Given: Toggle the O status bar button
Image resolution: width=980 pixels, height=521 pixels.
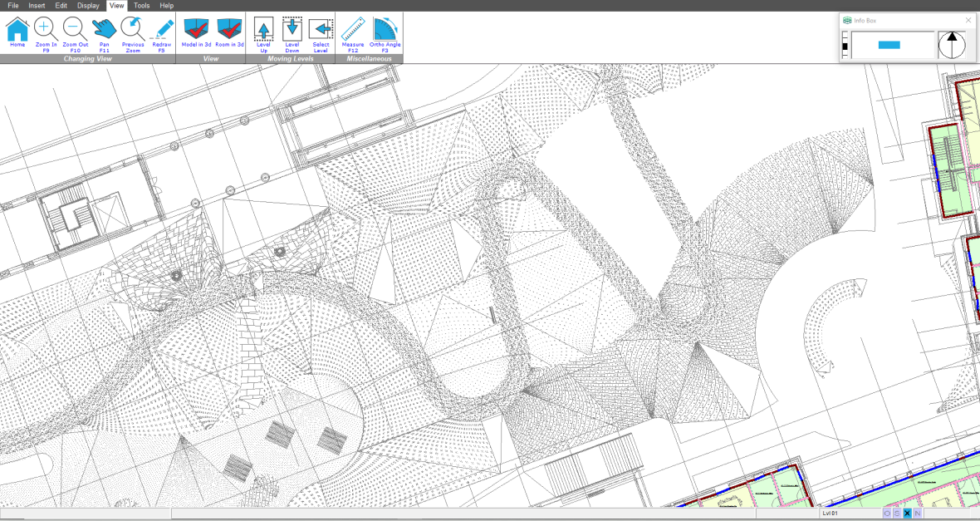Looking at the screenshot, I should click(x=887, y=514).
